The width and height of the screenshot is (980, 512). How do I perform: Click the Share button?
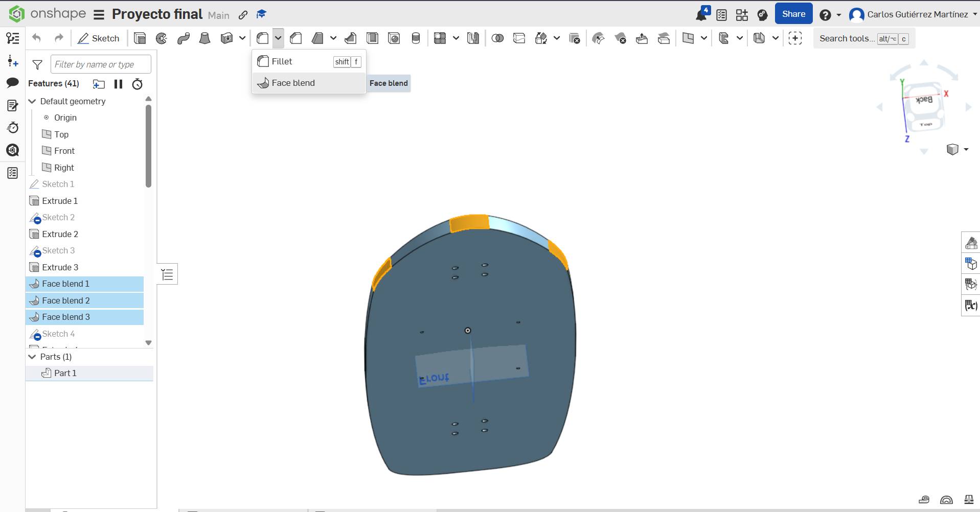pyautogui.click(x=793, y=14)
